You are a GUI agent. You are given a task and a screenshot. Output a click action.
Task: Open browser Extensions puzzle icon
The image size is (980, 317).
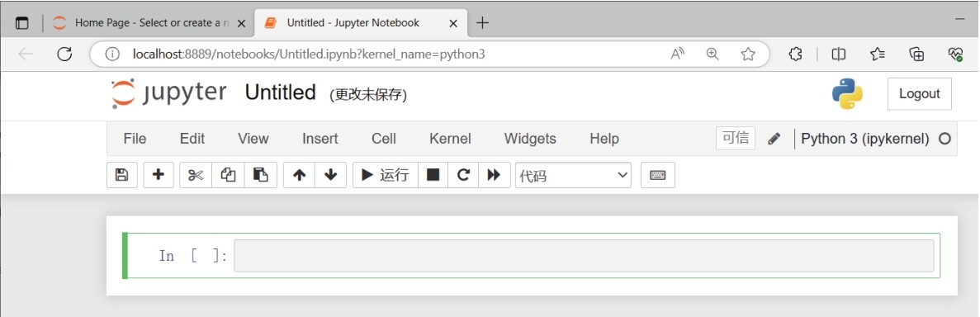tap(795, 54)
